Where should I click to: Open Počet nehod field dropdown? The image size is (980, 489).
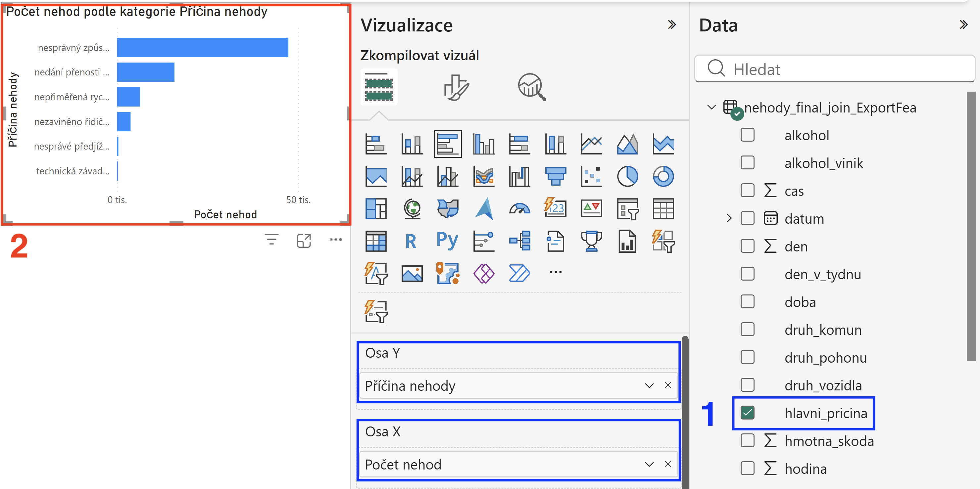click(x=649, y=464)
